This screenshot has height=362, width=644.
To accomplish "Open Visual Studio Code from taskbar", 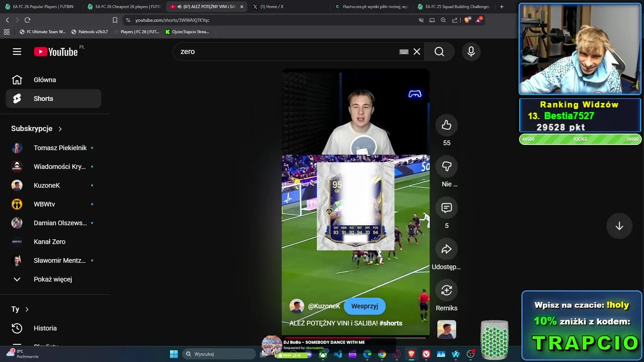I will tap(338, 354).
